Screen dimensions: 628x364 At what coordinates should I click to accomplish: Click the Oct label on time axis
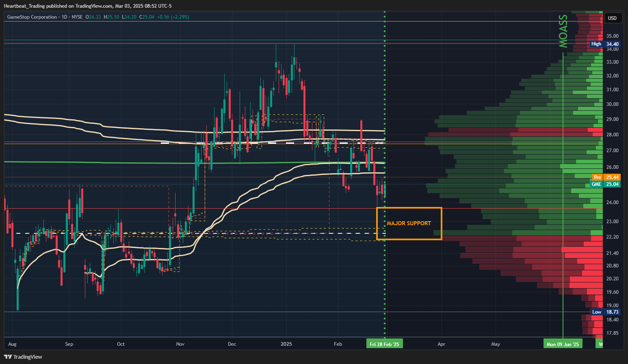(x=121, y=344)
